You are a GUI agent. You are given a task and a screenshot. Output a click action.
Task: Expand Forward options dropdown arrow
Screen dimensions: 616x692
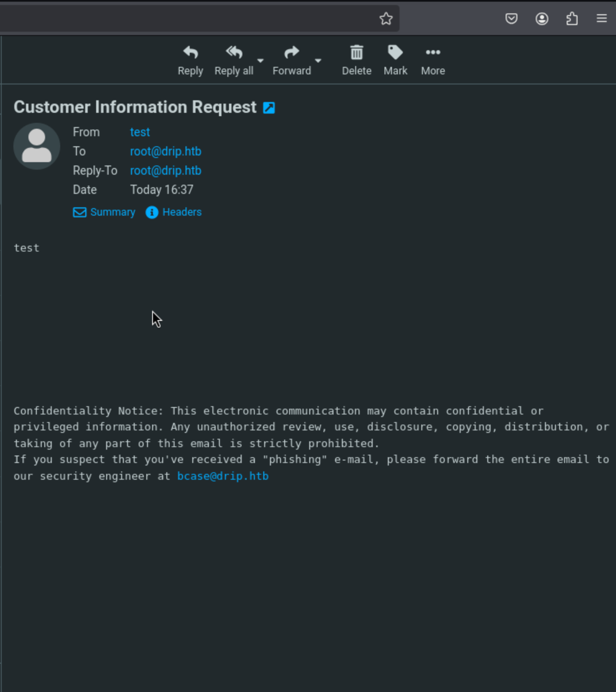pyautogui.click(x=318, y=61)
